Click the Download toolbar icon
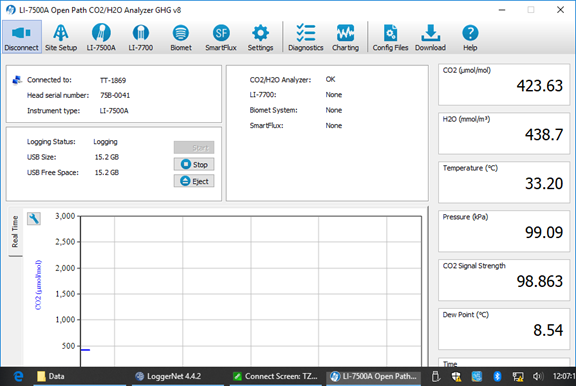The width and height of the screenshot is (576, 386). 430,37
